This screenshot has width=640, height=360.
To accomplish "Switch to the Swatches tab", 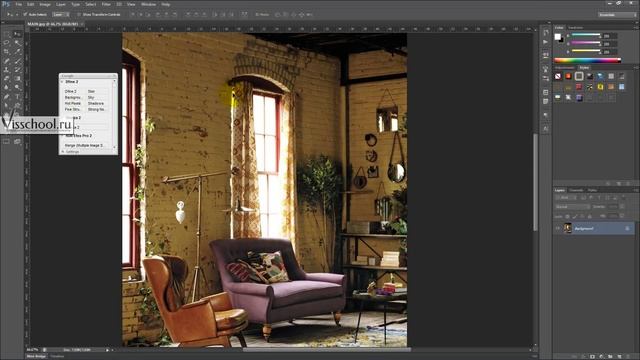I will click(x=576, y=28).
